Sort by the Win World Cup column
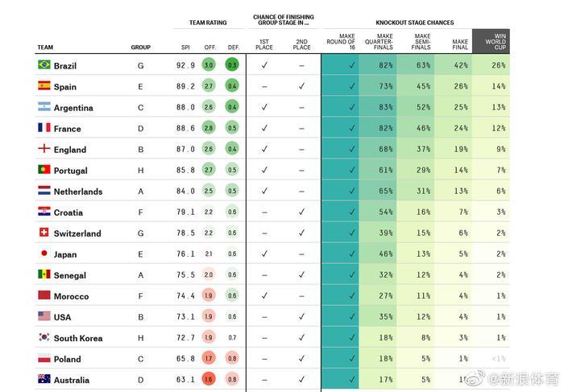The width and height of the screenshot is (564, 392). pyautogui.click(x=491, y=42)
